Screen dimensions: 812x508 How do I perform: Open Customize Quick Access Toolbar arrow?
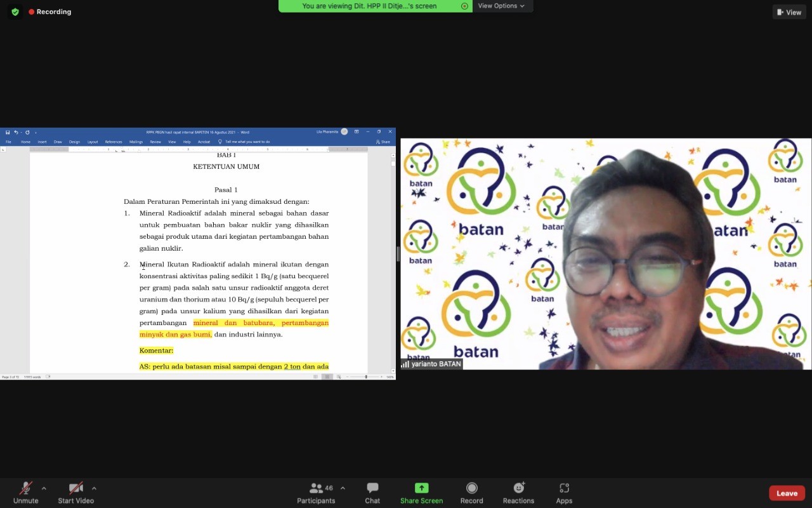(36, 132)
